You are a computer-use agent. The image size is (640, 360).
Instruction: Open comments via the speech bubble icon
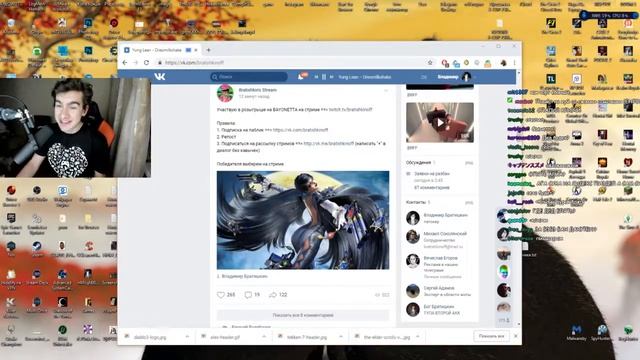point(248,295)
